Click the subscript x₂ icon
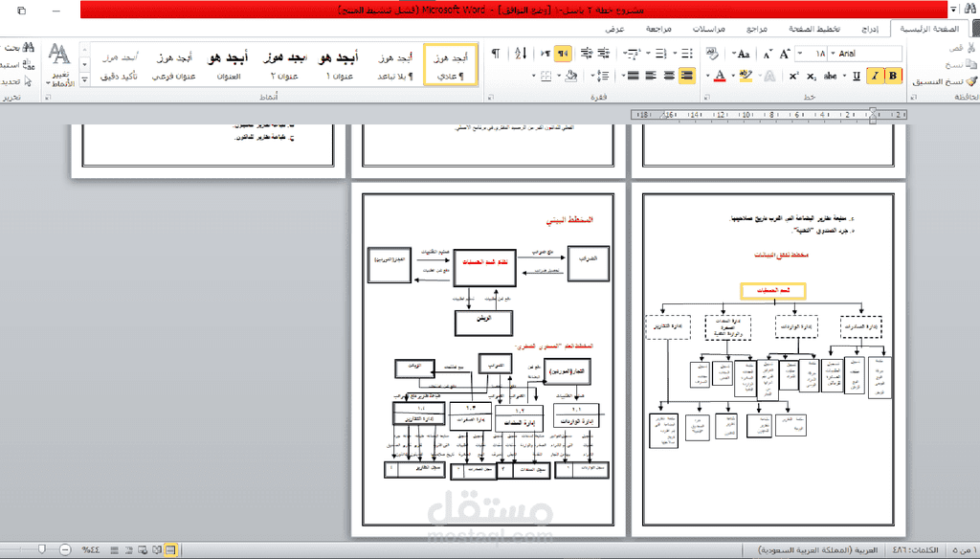980x559 pixels. (x=812, y=76)
